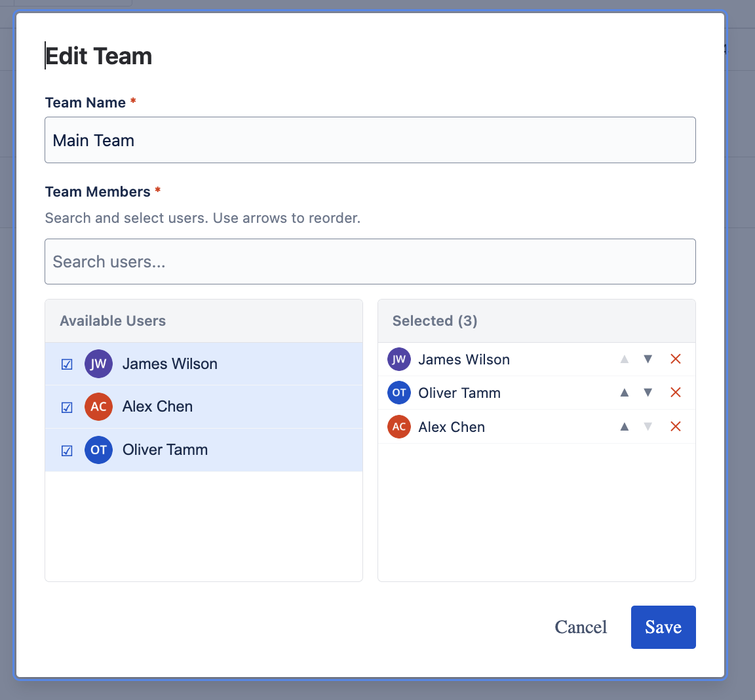Remove Alex Chen via the red X

676,427
